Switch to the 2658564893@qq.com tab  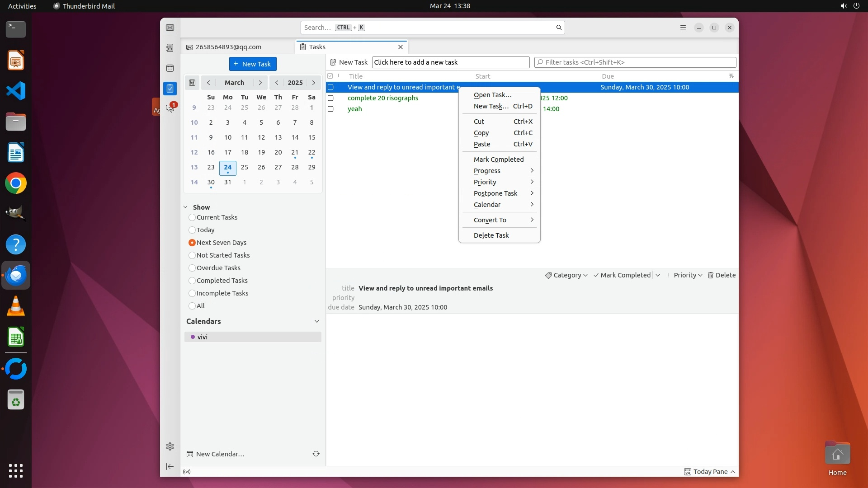click(228, 47)
